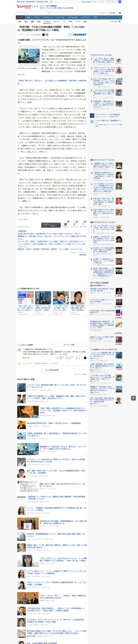Viewport: 138px width, 644px height.
Task: Select the ライブ navigation tab
Action: 37,17
